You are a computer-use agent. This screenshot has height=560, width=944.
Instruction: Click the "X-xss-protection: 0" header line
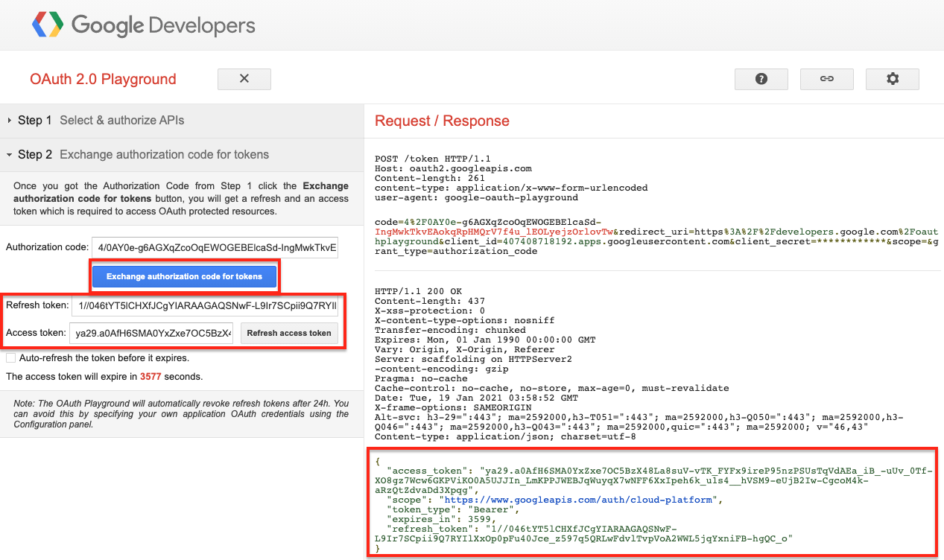click(x=430, y=311)
